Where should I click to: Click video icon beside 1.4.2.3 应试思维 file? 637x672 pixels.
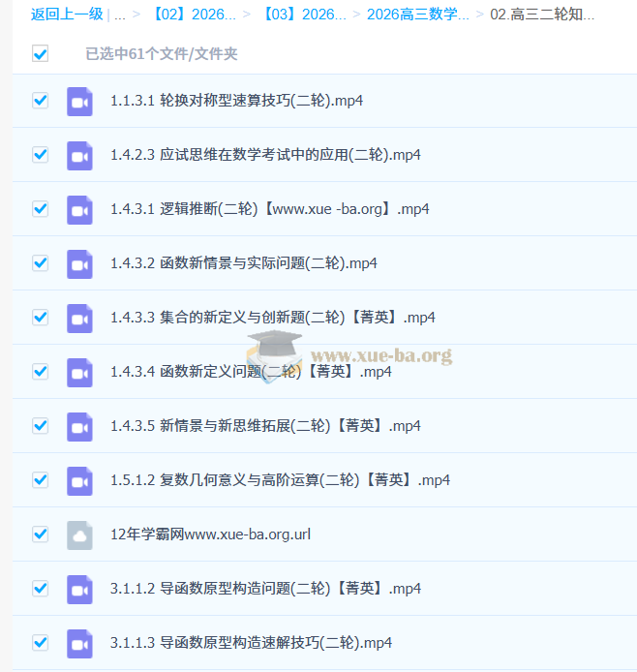tap(79, 155)
